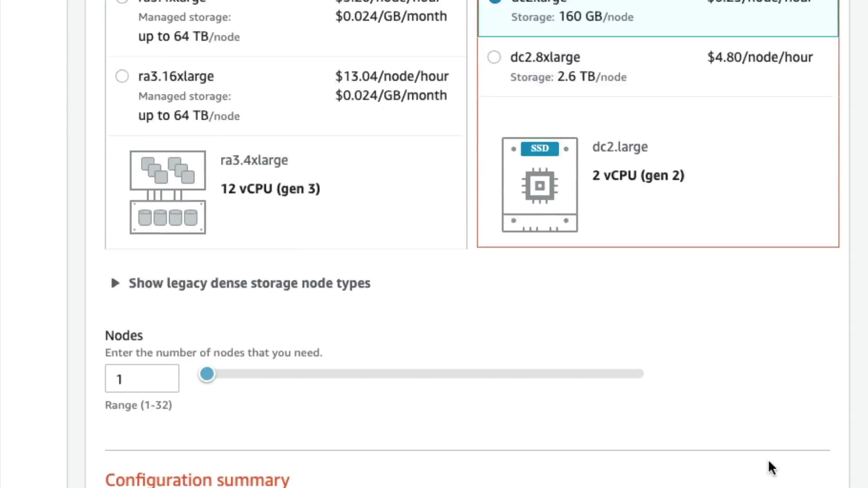Click 'Show legacy dense storage node types' text
This screenshot has width=868, height=488.
249,283
